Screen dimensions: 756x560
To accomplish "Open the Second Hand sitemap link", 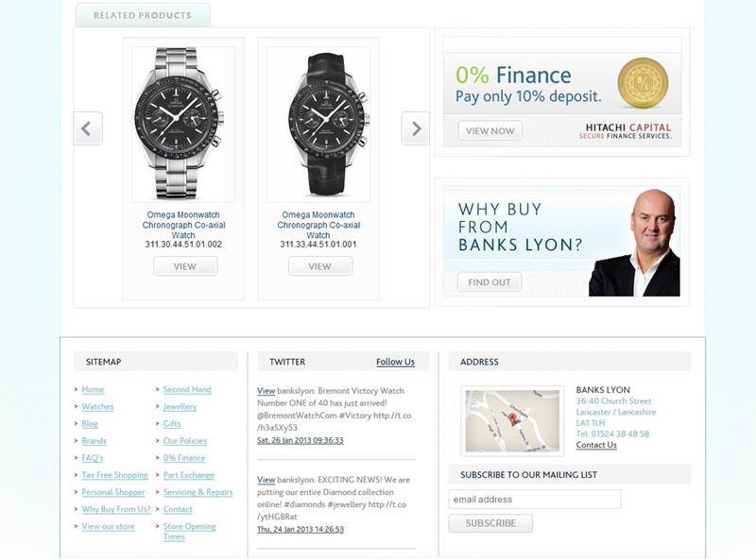I will click(x=187, y=389).
